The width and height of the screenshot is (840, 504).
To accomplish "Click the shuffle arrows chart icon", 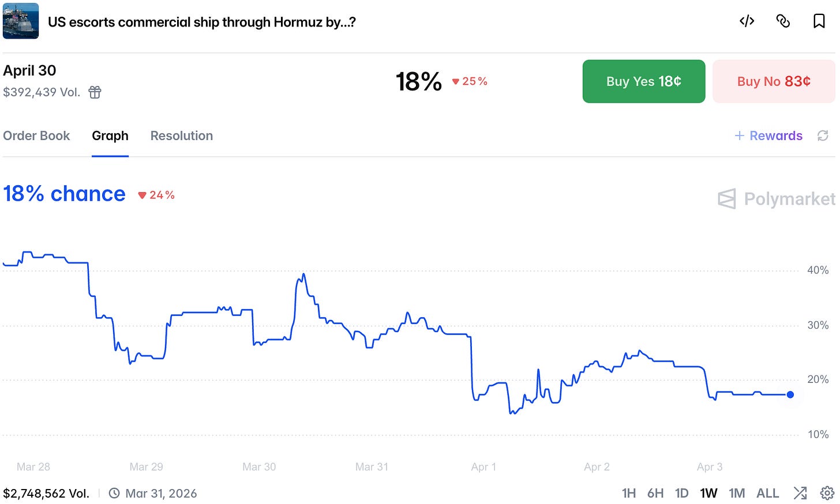I will [x=800, y=493].
